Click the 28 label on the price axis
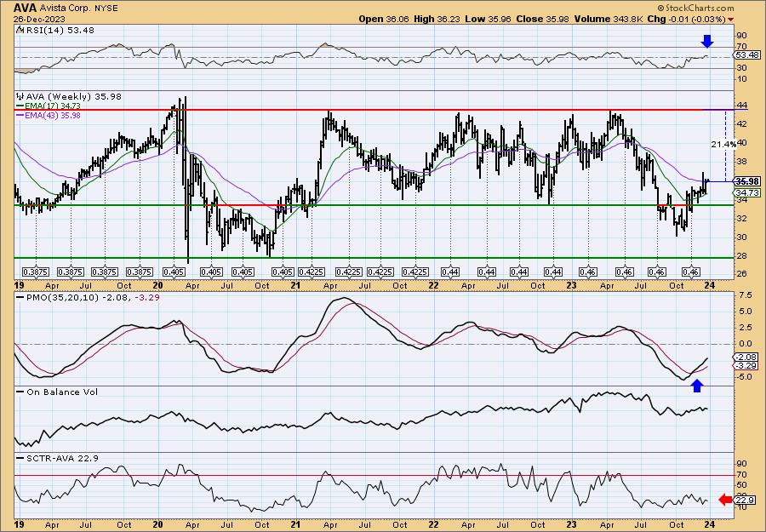 [741, 255]
